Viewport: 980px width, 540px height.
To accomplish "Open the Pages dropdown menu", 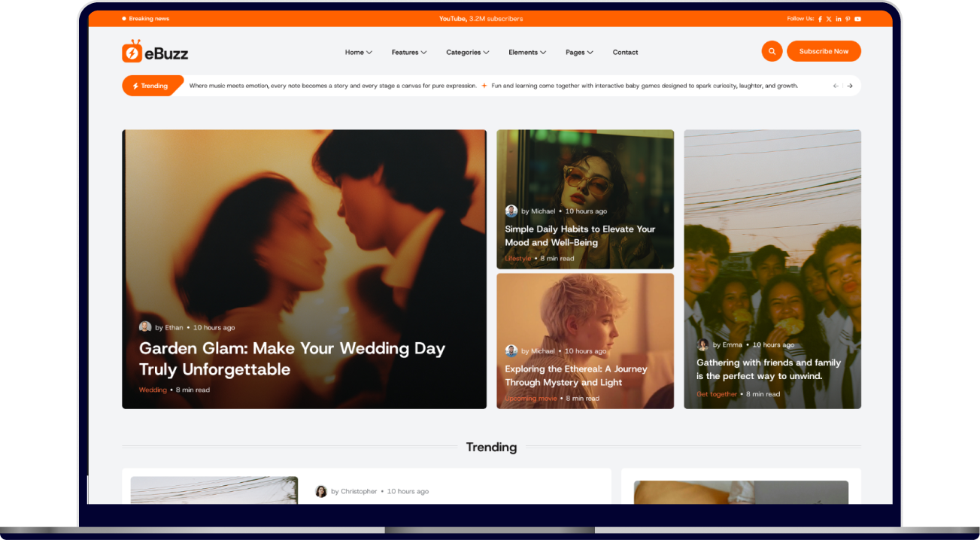I will (x=579, y=53).
